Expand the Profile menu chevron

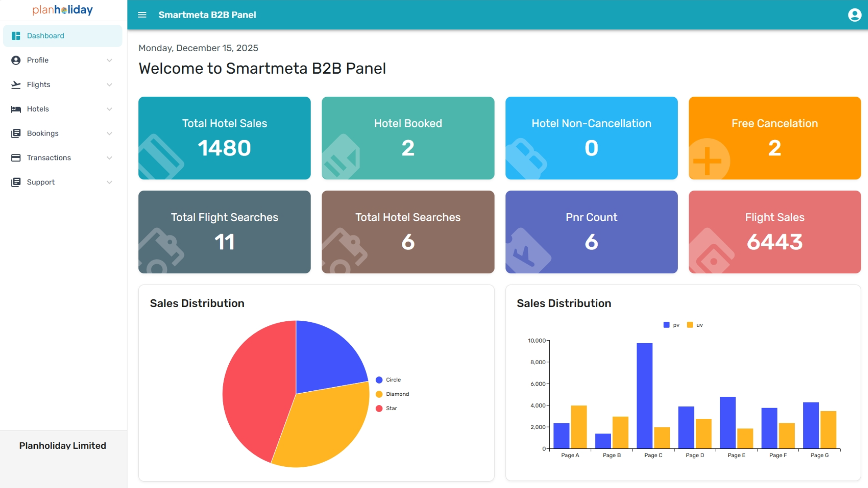point(109,60)
